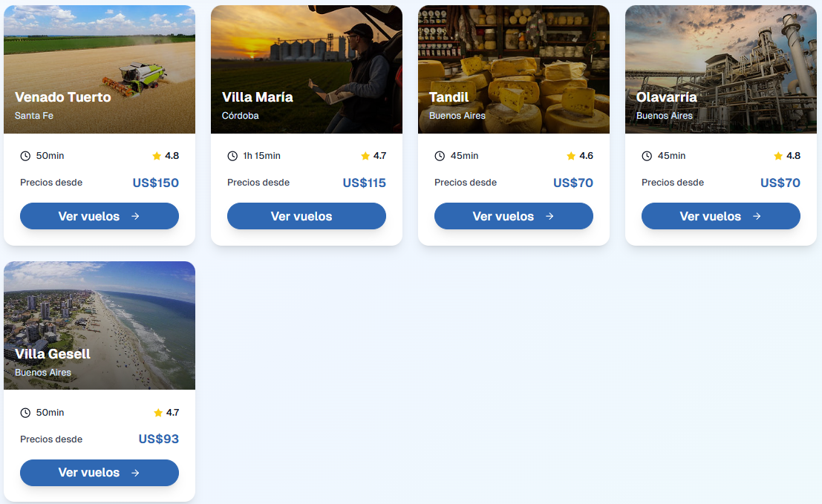822x504 pixels.
Task: Click the Villa Gesell beach aerial image
Action: click(99, 323)
